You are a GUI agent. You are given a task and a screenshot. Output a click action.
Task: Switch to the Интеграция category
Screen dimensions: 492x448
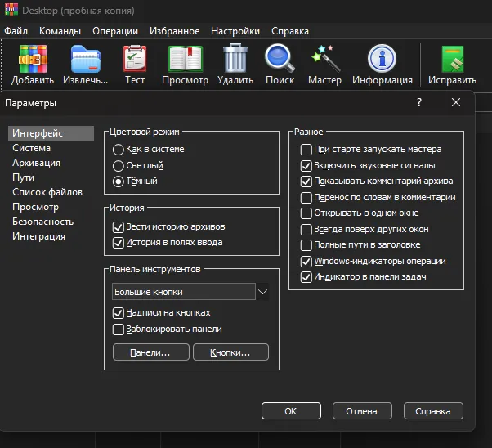[39, 236]
